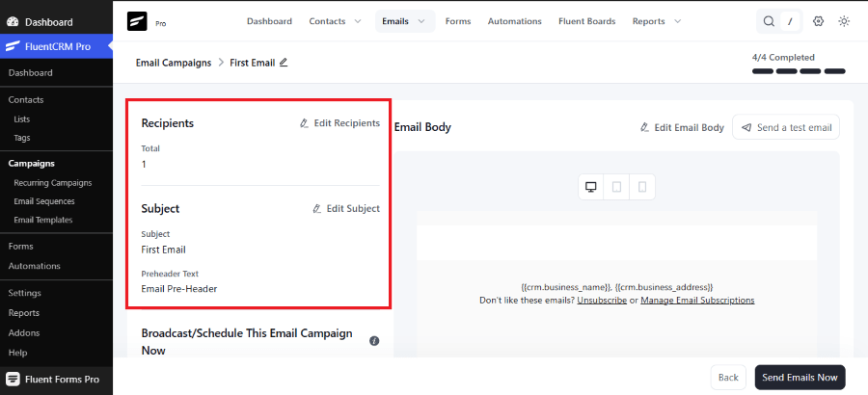Click the Back button
This screenshot has height=395, width=868.
click(728, 378)
